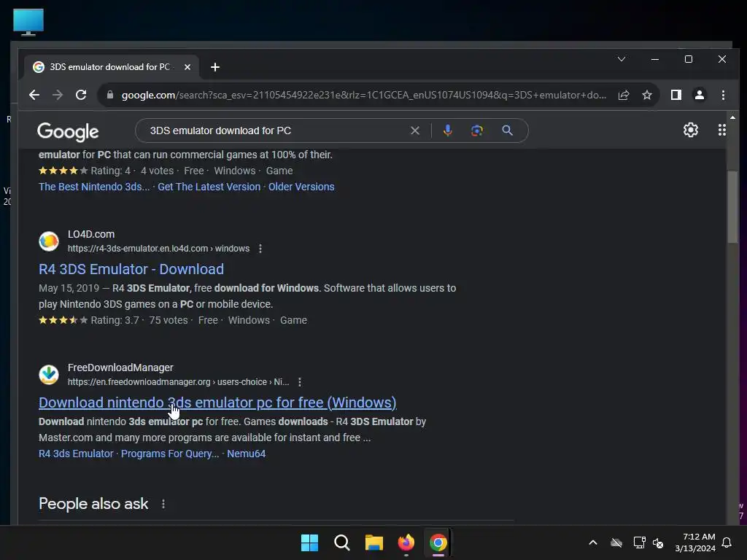Open the Nemu64 sitelink

click(247, 454)
